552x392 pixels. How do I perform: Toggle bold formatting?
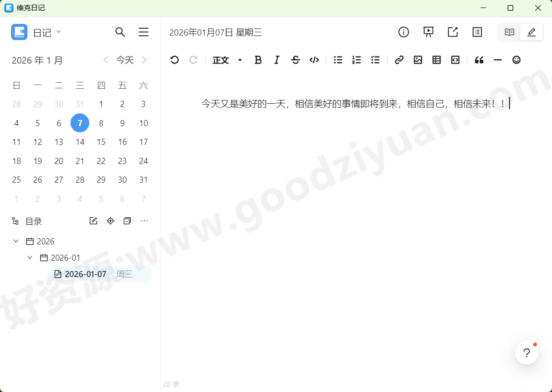[258, 60]
